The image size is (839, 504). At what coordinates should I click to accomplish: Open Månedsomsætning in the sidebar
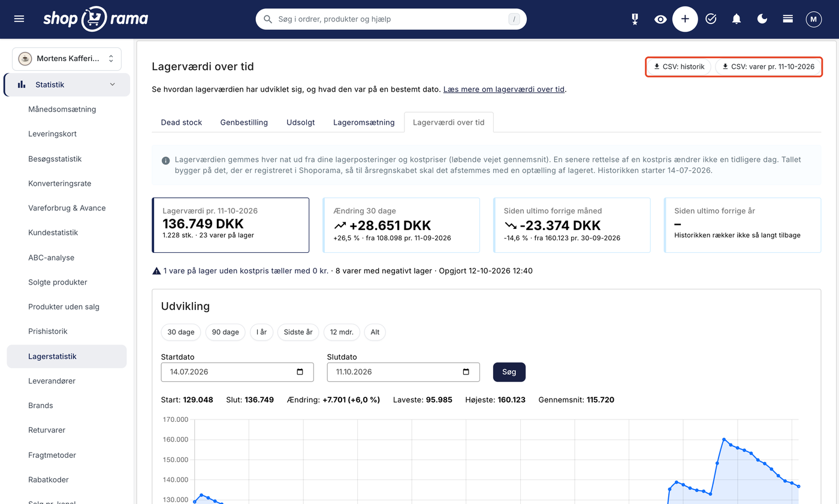(x=62, y=109)
